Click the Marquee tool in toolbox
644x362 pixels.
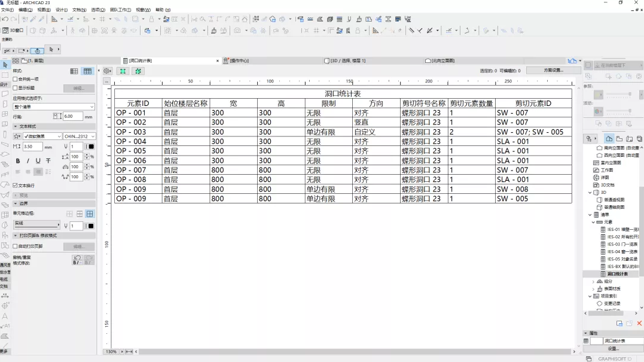pos(5,75)
